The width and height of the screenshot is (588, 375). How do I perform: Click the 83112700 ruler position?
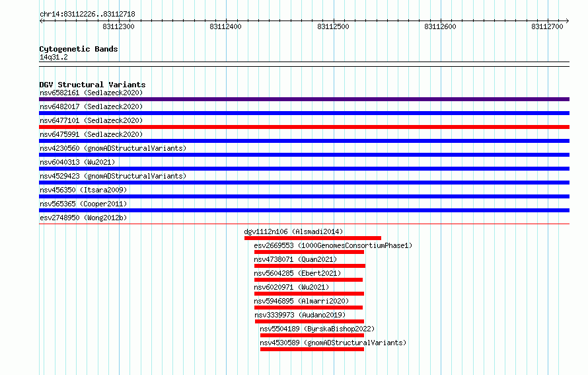548,26
